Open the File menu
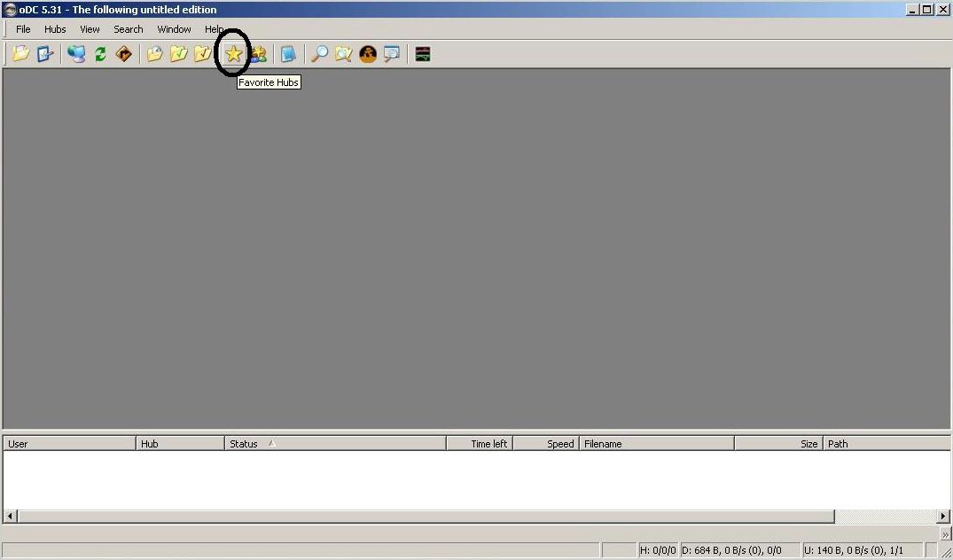Image resolution: width=953 pixels, height=560 pixels. click(23, 29)
